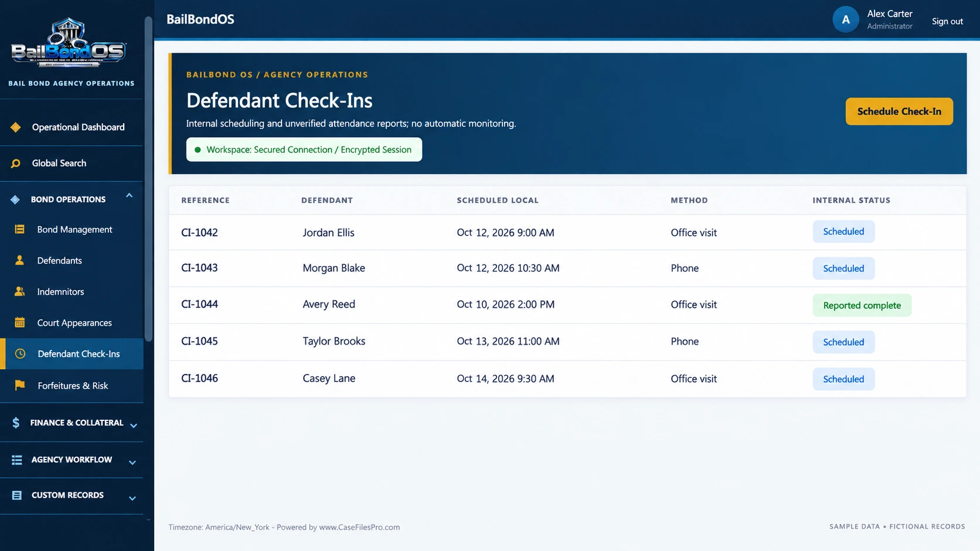Viewport: 980px width, 551px height.
Task: Click Scheduled status badge for Jordan Ellis
Action: [843, 232]
